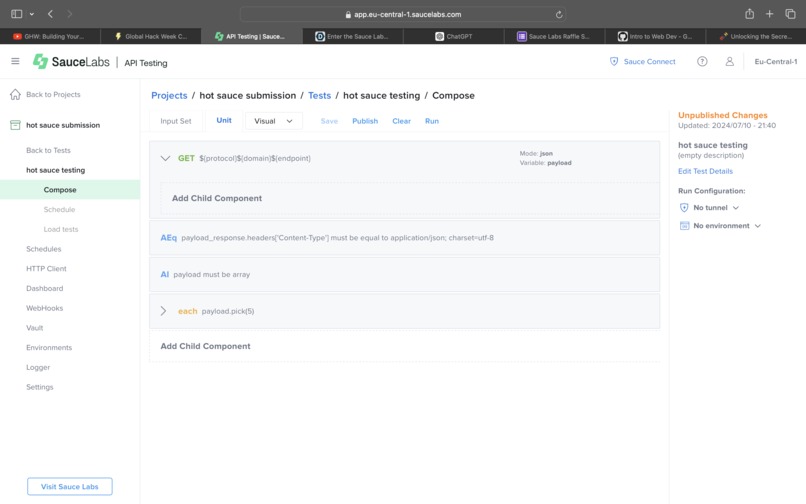This screenshot has height=504, width=806.
Task: Switch to the Global Hack Week browser tab
Action: pos(151,36)
